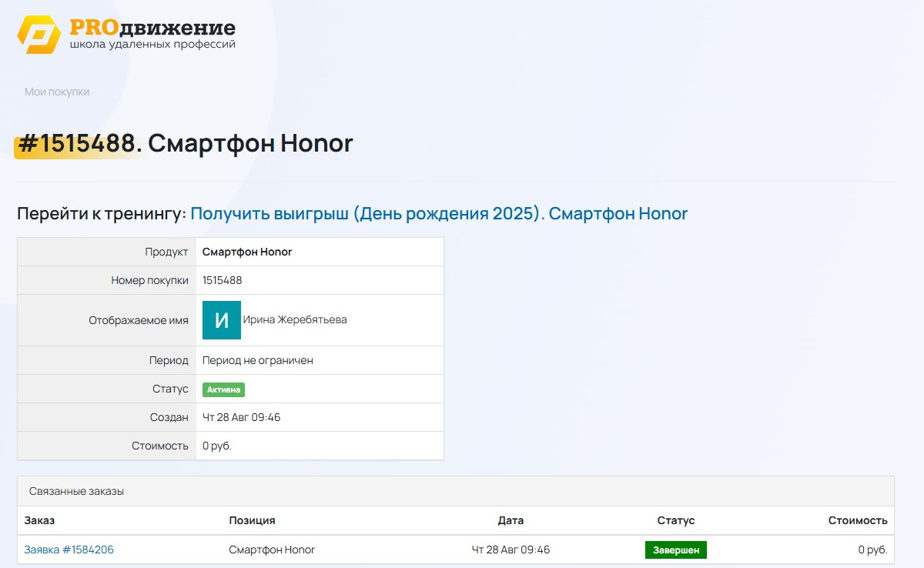Click user name Ирина Жеребятьева
The width and height of the screenshot is (924, 568).
[x=295, y=320]
